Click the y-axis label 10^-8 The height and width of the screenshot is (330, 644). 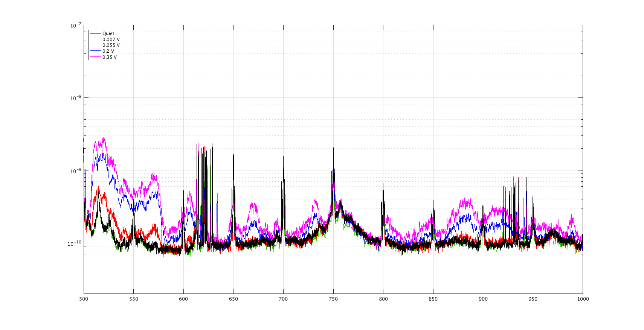tap(76, 98)
